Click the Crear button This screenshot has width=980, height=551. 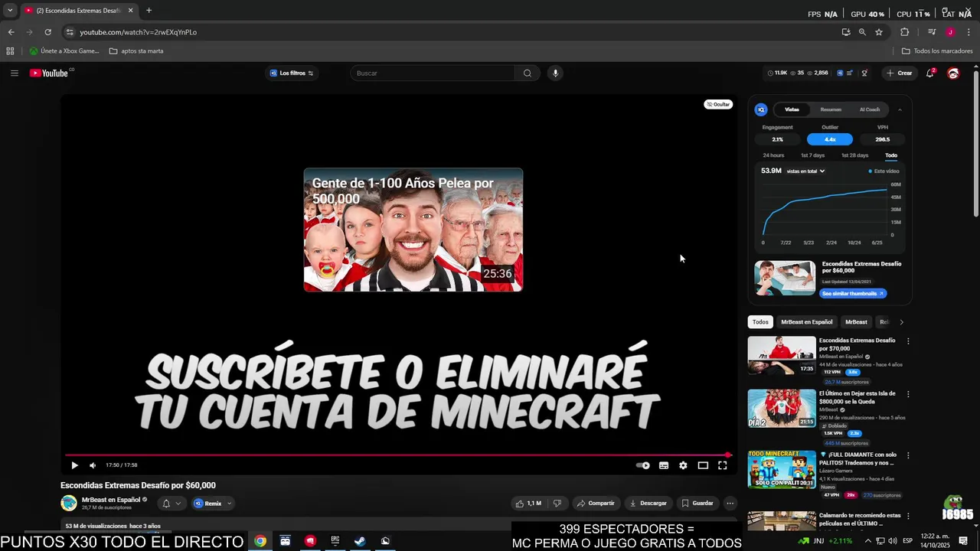point(900,73)
